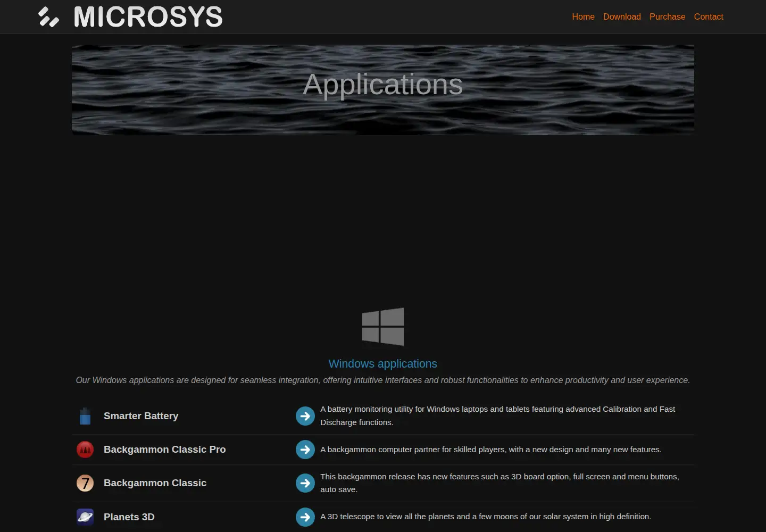Image resolution: width=766 pixels, height=532 pixels.
Task: Click the Backgammon Classic Pro red icon
Action: click(x=85, y=450)
